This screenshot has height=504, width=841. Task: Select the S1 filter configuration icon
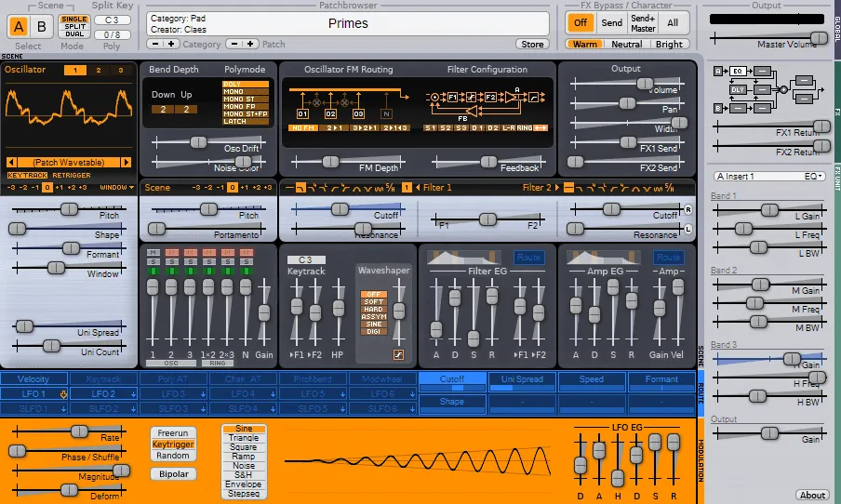(431, 127)
